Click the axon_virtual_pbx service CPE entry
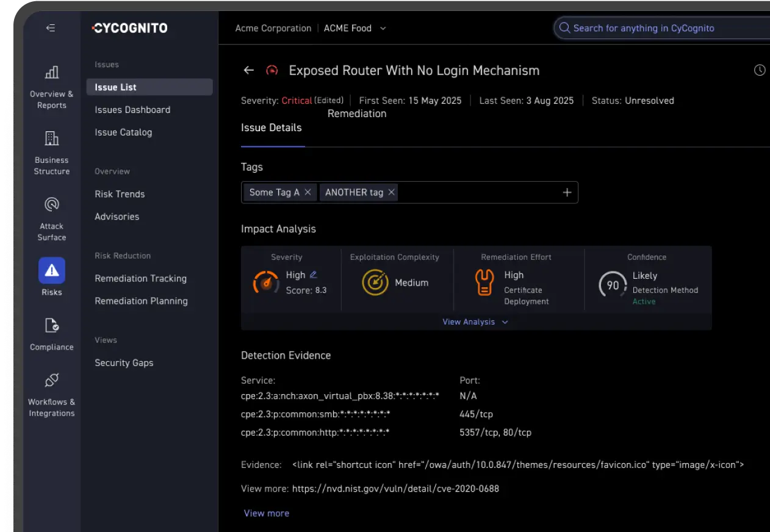 [x=340, y=396]
